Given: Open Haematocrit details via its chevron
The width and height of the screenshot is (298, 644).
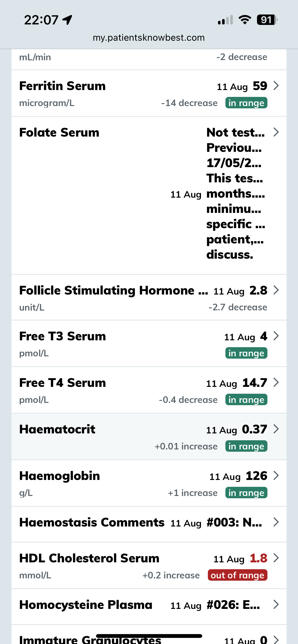Looking at the screenshot, I should [276, 429].
